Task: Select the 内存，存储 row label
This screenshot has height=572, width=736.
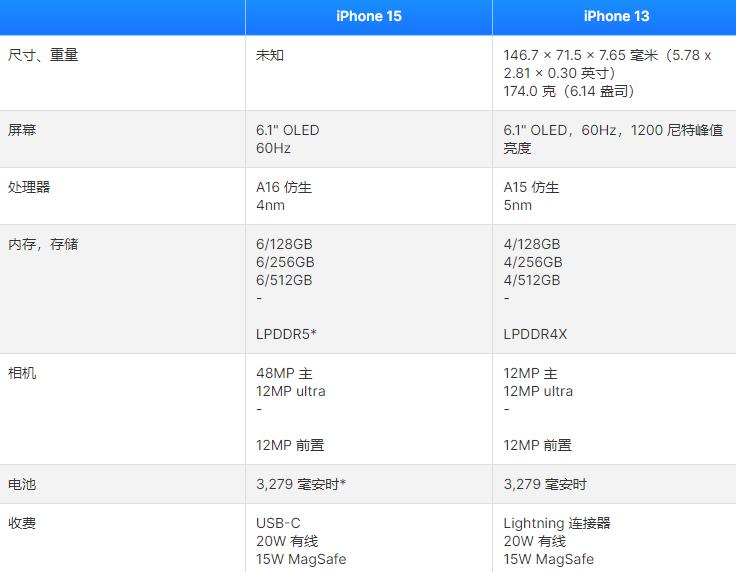Action: tap(43, 244)
